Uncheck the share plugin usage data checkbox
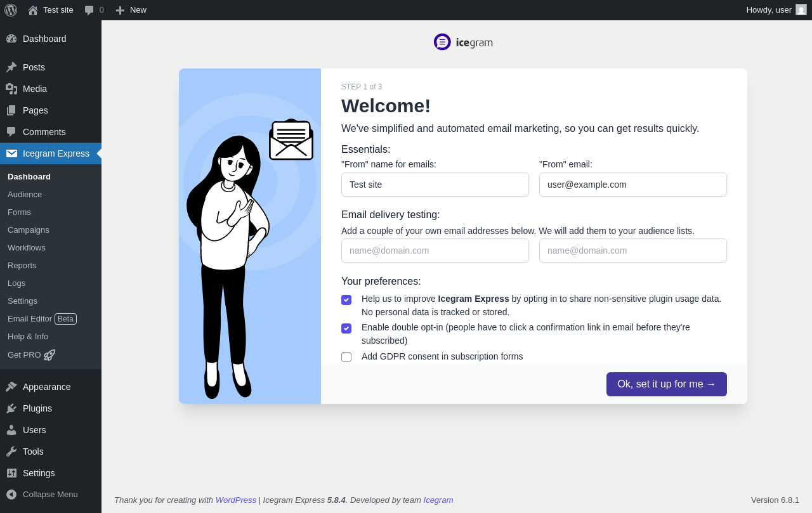 [x=346, y=300]
